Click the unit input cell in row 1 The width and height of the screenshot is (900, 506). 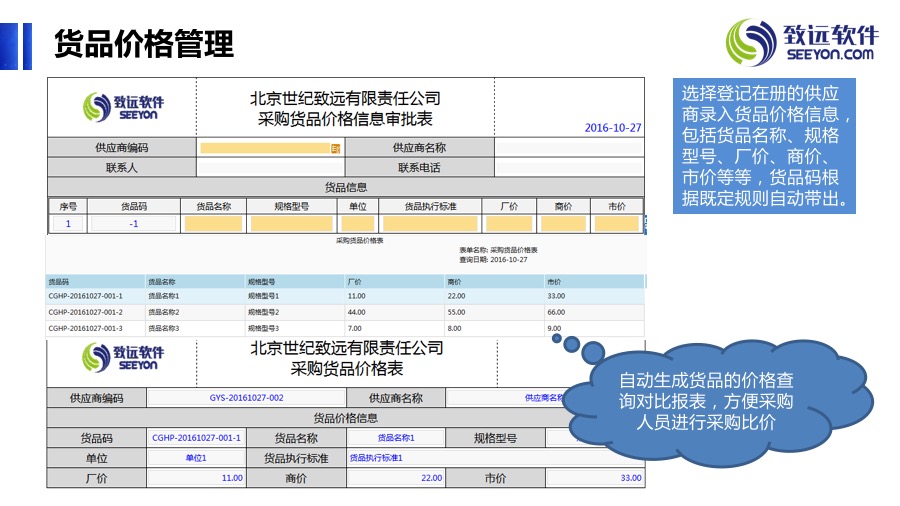358,224
